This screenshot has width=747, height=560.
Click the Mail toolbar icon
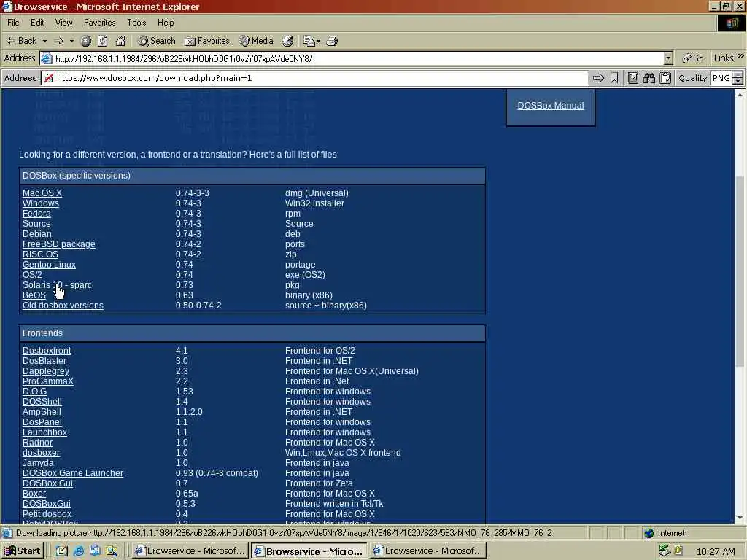click(x=309, y=41)
